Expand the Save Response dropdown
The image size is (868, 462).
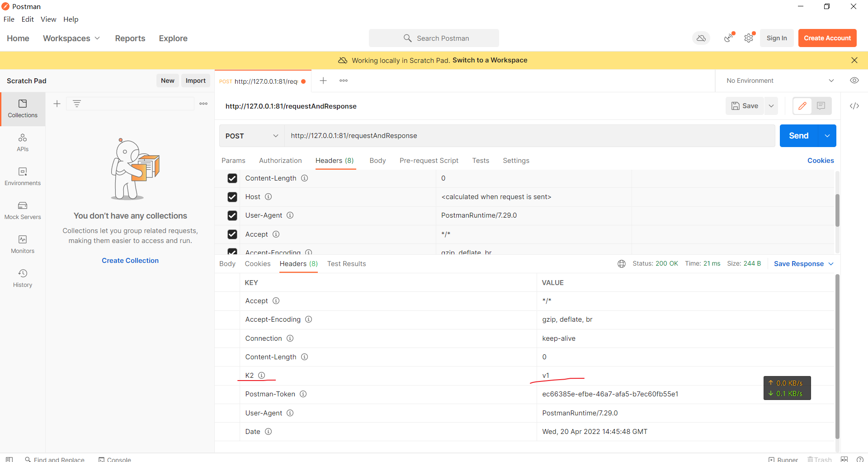click(x=804, y=264)
